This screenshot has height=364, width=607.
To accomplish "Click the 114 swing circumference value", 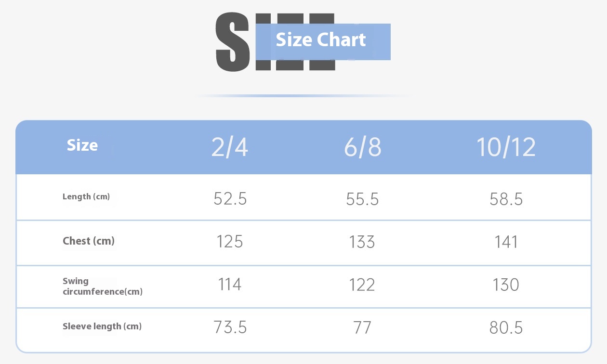I will point(230,285).
